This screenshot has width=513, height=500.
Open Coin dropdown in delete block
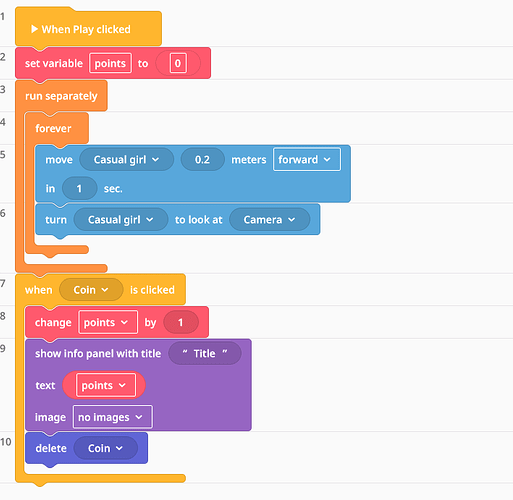click(x=106, y=448)
